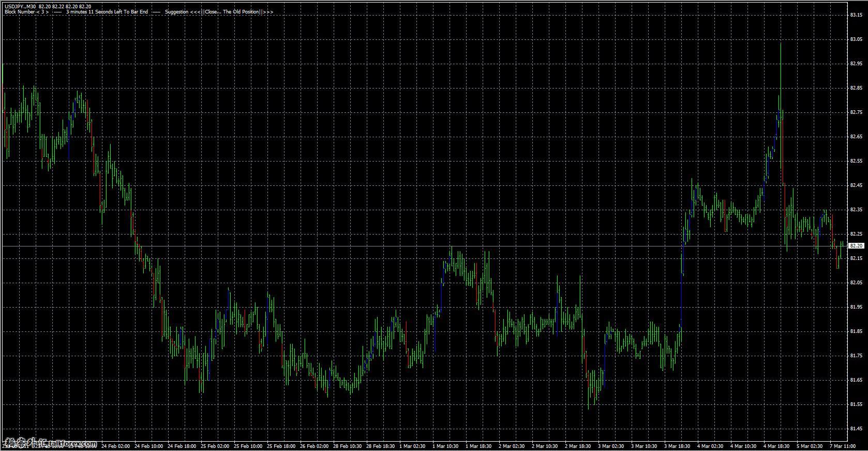The width and height of the screenshot is (868, 451).
Task: Click the '2 Mar 02:30' time axis label
Action: pos(512,446)
